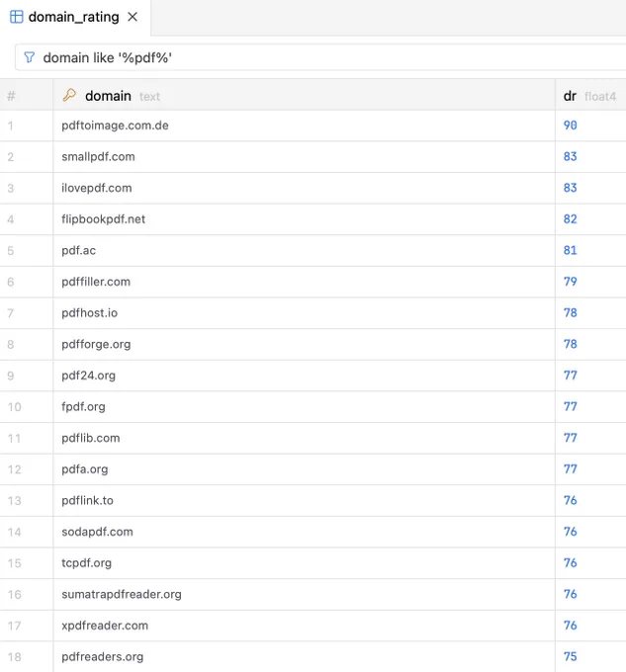Click the filter funnel icon
The width and height of the screenshot is (626, 672).
29,57
